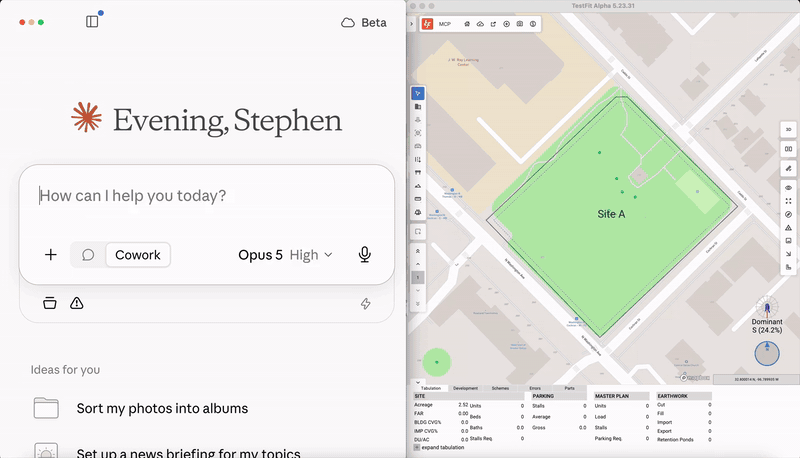Toggle the map image layer icon

click(x=788, y=241)
